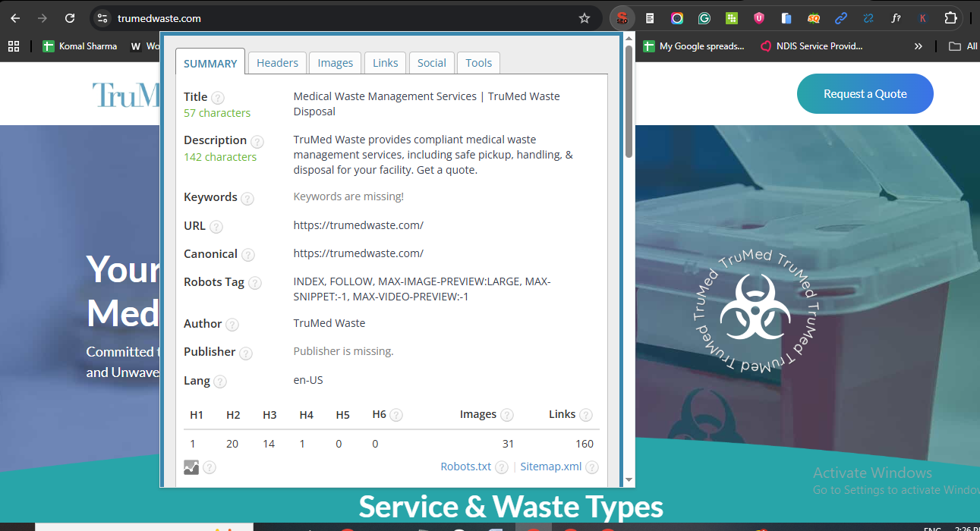Image resolution: width=980 pixels, height=531 pixels.
Task: Open the All Bookmarks folder
Action: 963,46
